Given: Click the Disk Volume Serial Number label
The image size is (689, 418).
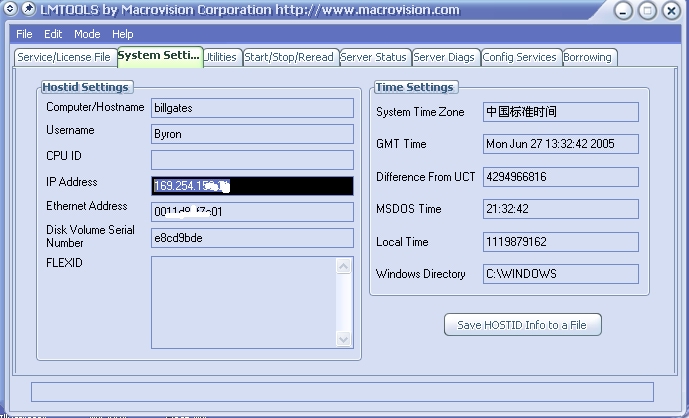Looking at the screenshot, I should 90,236.
